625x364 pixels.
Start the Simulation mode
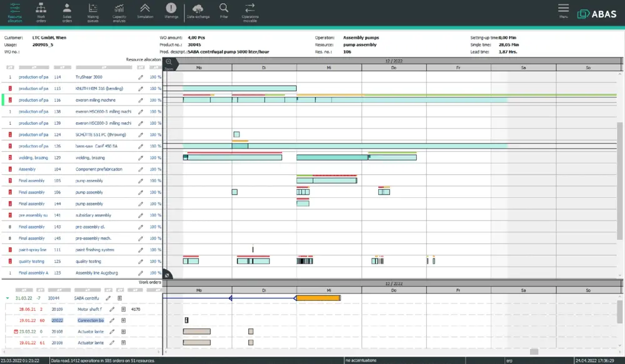pyautogui.click(x=145, y=11)
